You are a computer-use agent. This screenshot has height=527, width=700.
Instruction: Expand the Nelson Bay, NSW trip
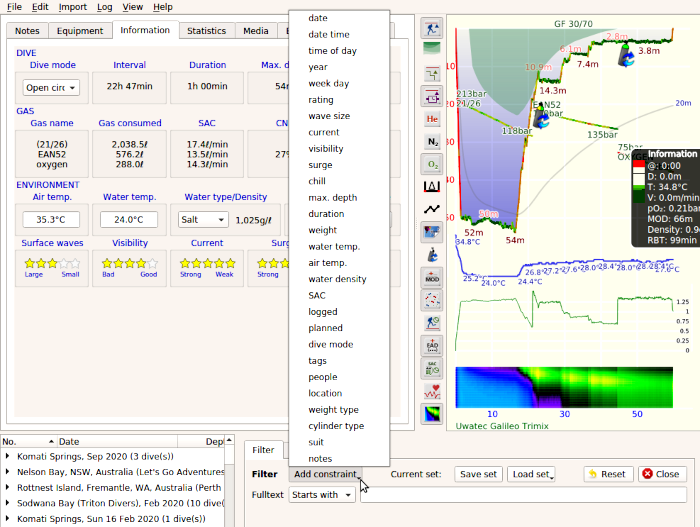coord(9,471)
